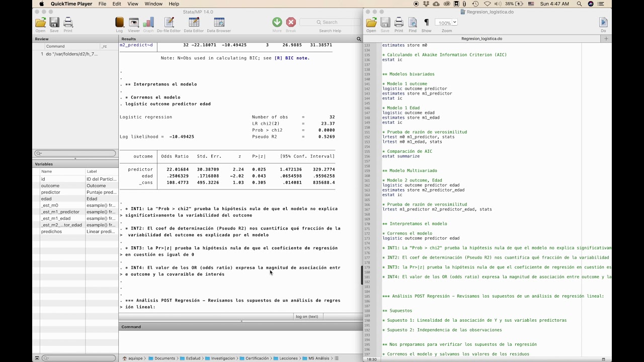Image resolution: width=644 pixels, height=362 pixels.
Task: Click the Lecciones folder in path bar
Action: click(284, 358)
